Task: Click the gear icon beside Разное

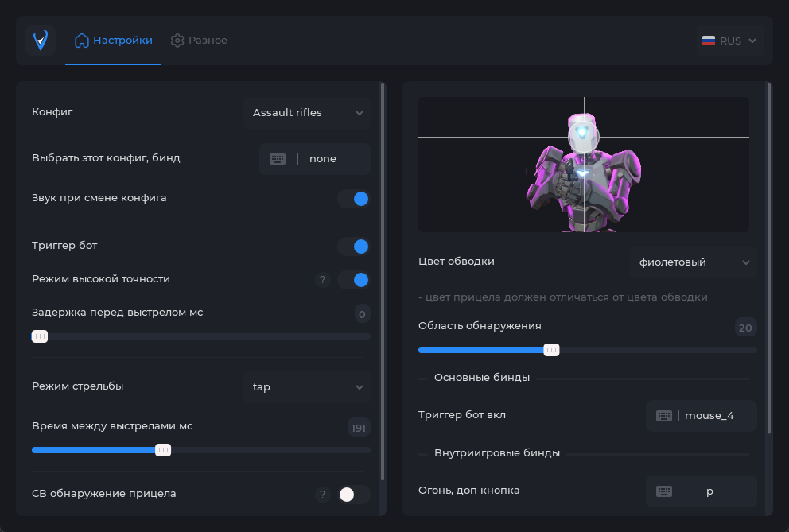Action: [x=177, y=41]
